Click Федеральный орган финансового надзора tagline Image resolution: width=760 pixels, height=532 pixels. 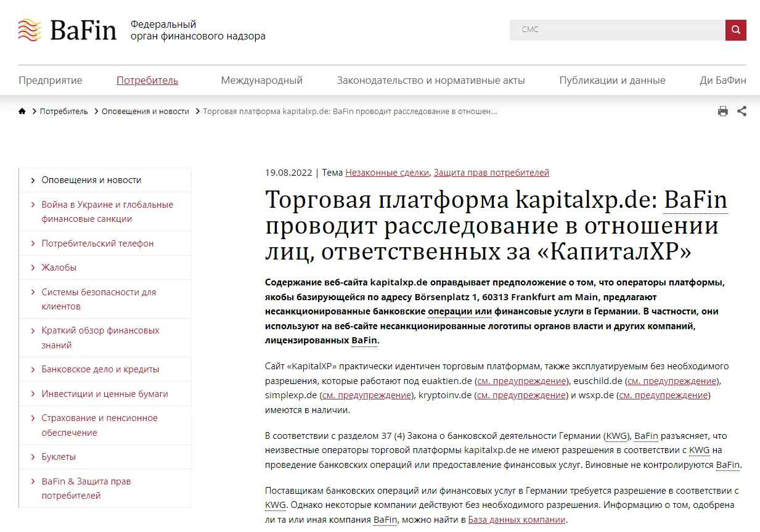click(198, 30)
